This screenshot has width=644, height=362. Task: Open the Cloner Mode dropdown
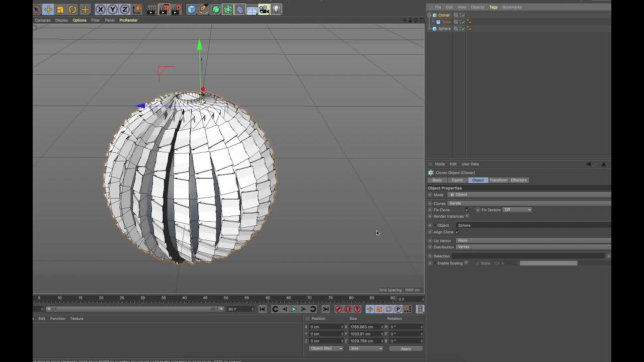pos(529,195)
